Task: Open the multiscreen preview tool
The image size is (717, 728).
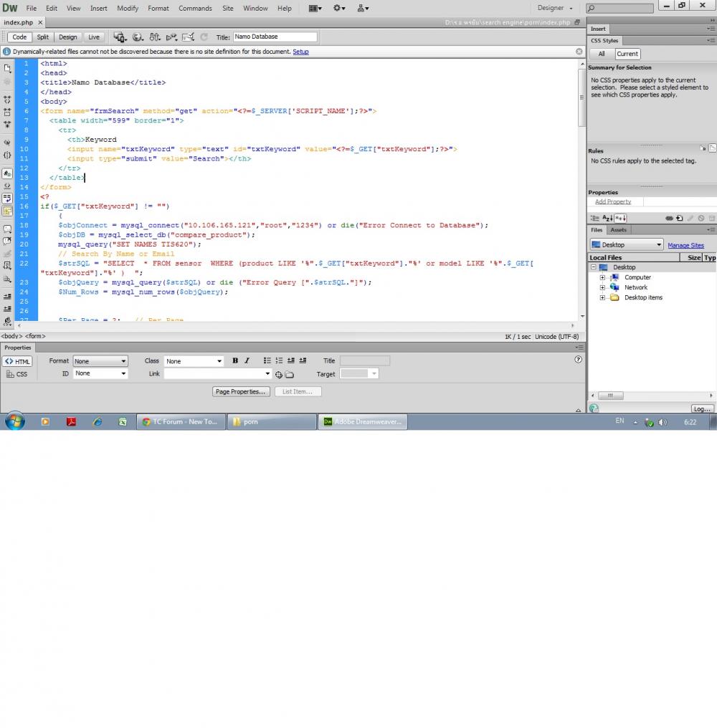Action: [120, 37]
